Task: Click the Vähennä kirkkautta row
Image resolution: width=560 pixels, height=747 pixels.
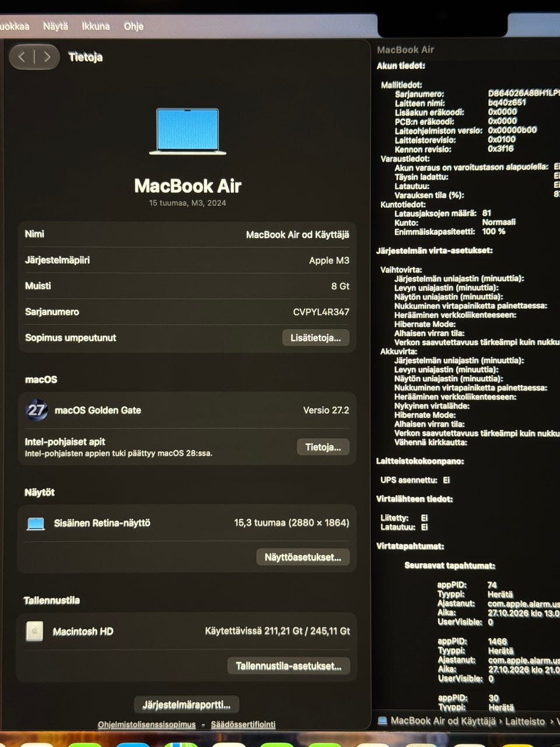Action: pyautogui.click(x=430, y=442)
